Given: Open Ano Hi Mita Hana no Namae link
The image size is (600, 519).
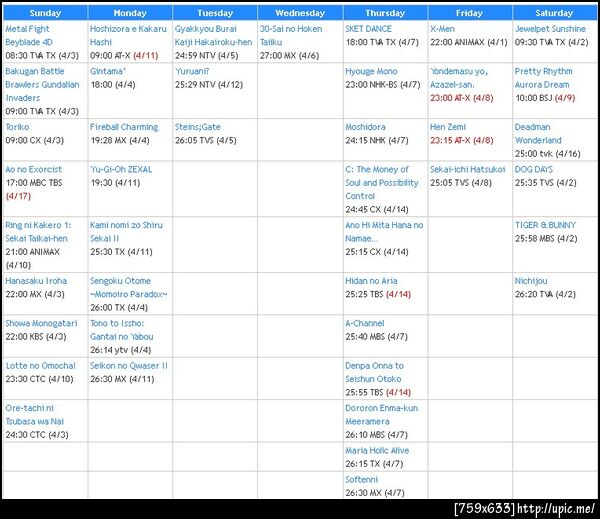Looking at the screenshot, I should point(384,232).
